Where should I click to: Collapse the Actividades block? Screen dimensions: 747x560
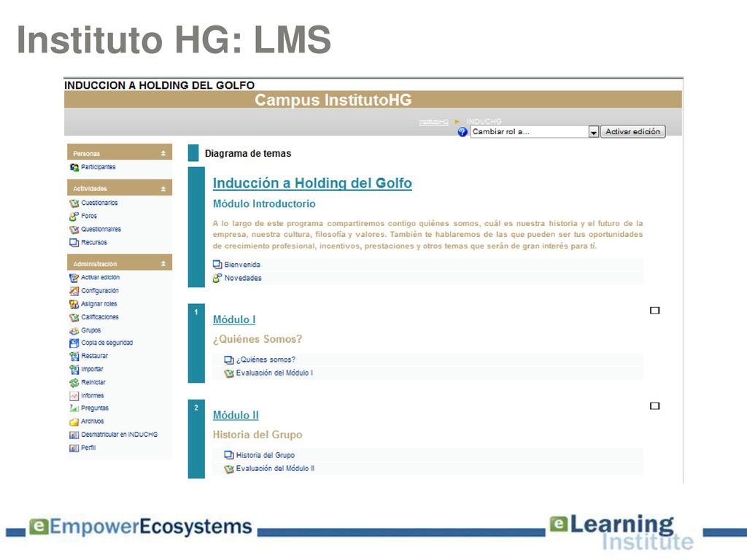(x=163, y=189)
